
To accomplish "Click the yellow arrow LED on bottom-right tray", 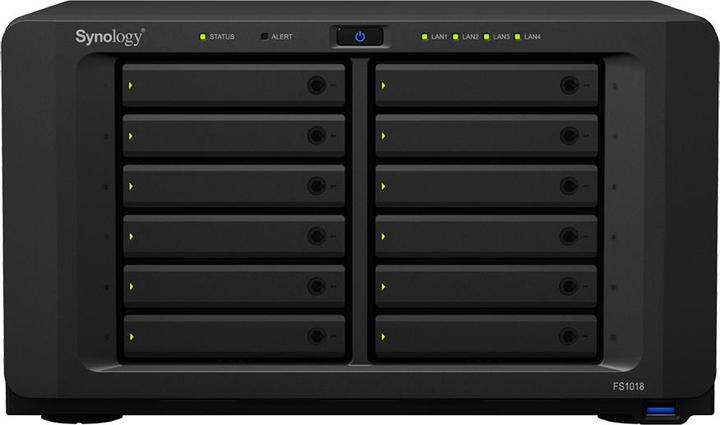I will click(383, 337).
